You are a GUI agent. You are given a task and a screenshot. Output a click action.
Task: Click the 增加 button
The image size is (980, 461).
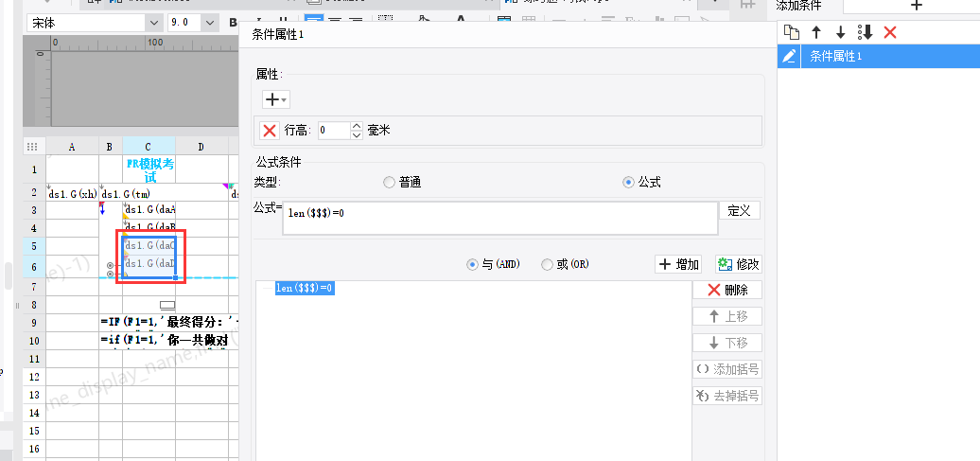tap(678, 265)
